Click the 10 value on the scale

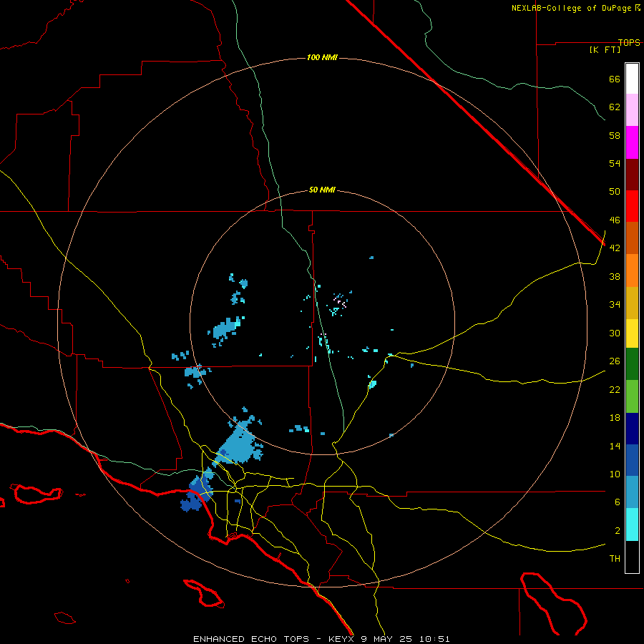pyautogui.click(x=615, y=474)
